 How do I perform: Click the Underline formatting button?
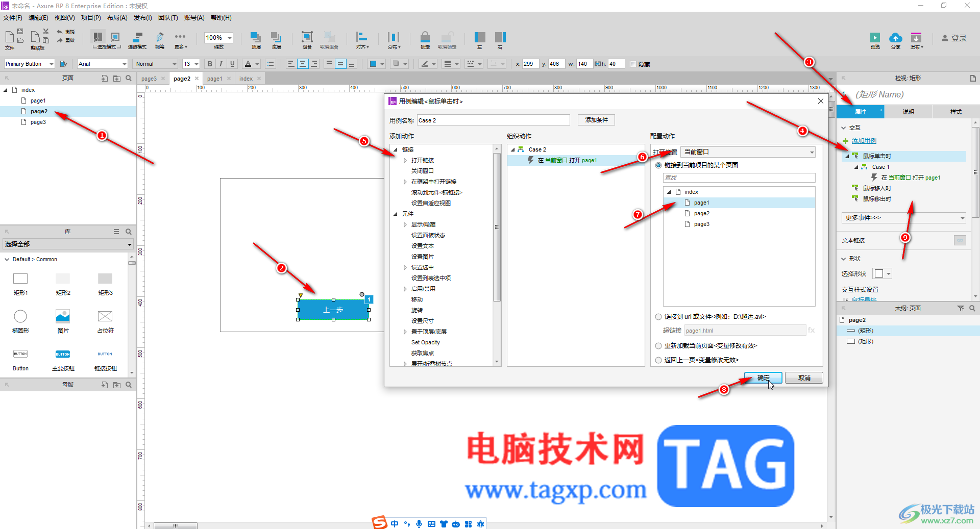pyautogui.click(x=232, y=64)
